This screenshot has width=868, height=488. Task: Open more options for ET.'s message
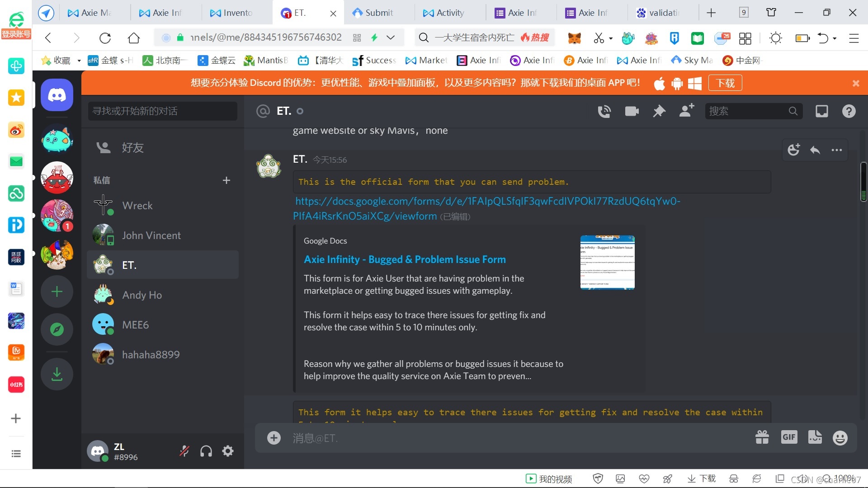pos(837,150)
